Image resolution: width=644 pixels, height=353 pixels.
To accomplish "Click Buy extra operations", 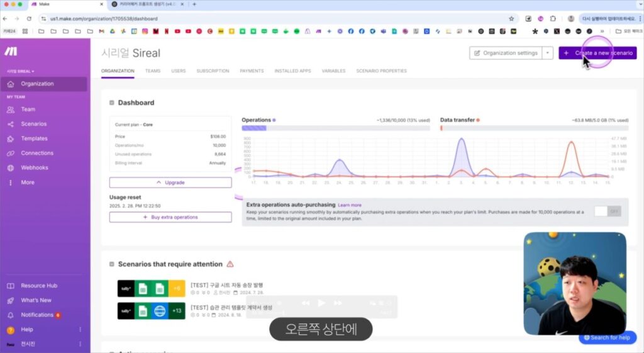I will pyautogui.click(x=170, y=217).
